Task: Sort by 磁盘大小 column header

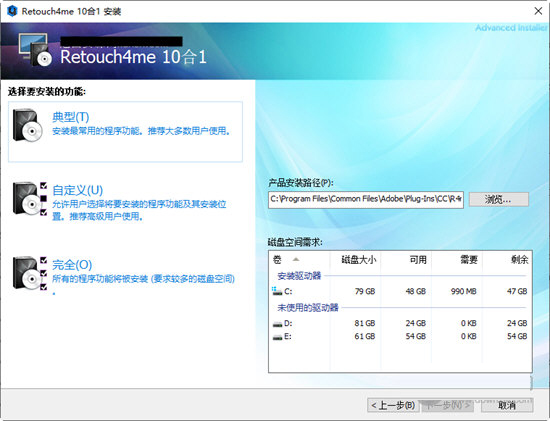Action: tap(355, 260)
